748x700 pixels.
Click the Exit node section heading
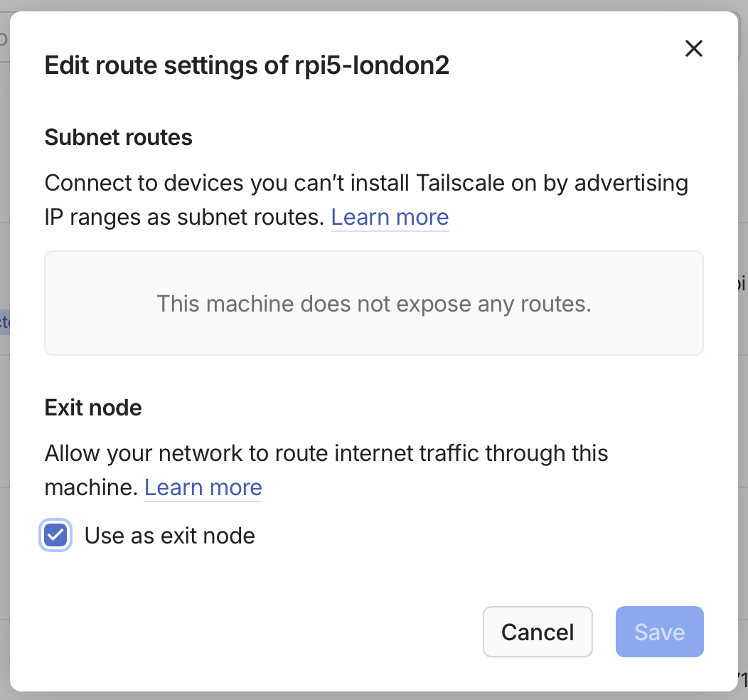pos(93,408)
